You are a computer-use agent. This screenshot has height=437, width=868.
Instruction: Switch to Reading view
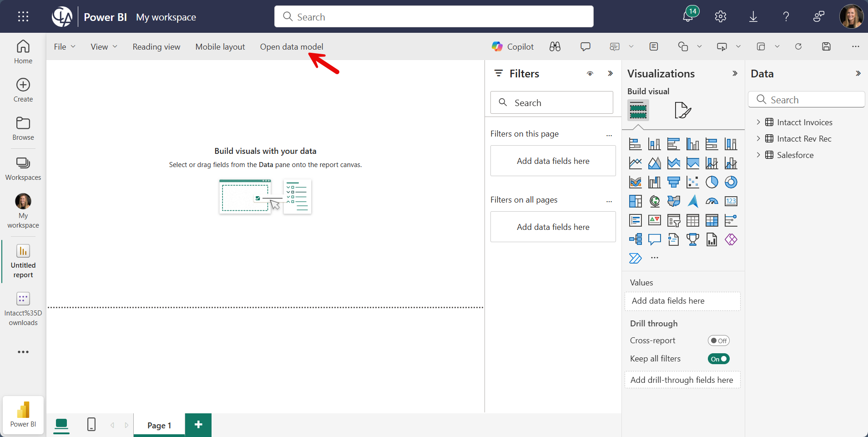click(156, 46)
